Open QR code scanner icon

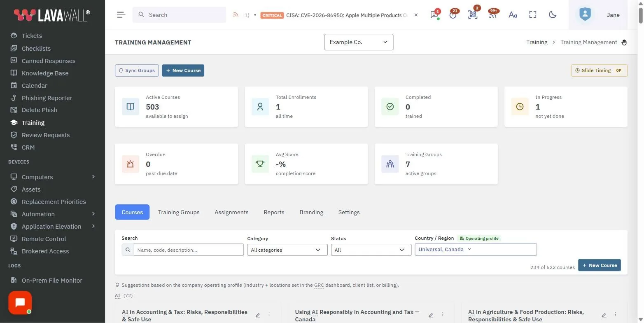(x=473, y=14)
